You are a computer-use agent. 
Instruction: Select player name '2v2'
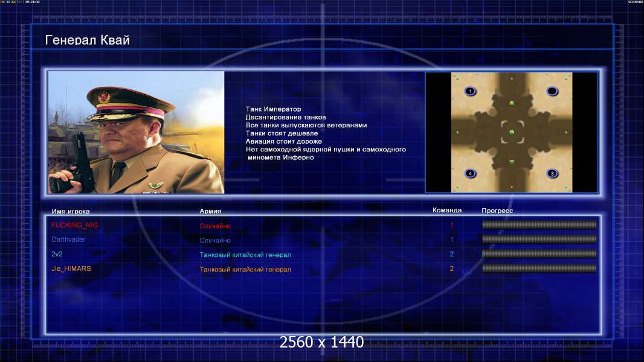pyautogui.click(x=57, y=254)
